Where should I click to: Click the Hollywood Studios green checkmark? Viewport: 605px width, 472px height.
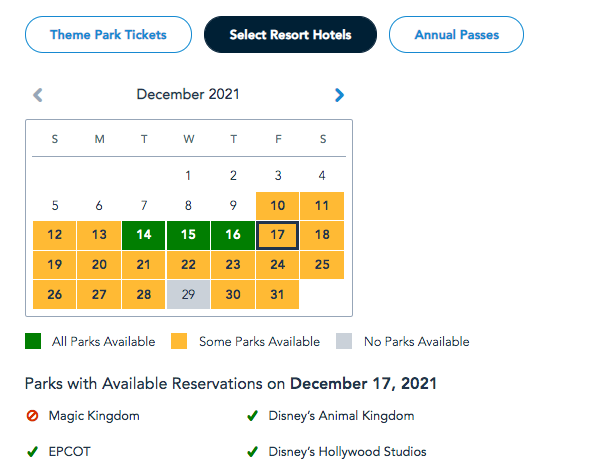tap(253, 451)
